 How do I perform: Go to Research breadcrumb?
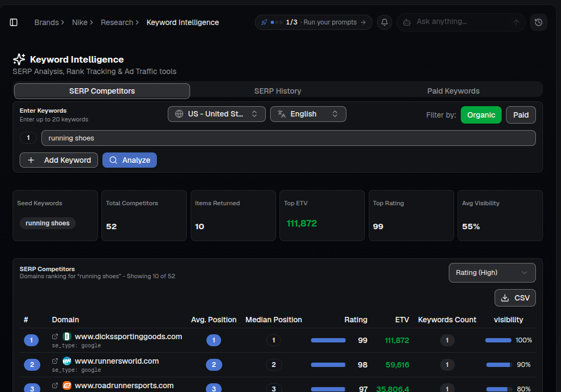point(117,22)
